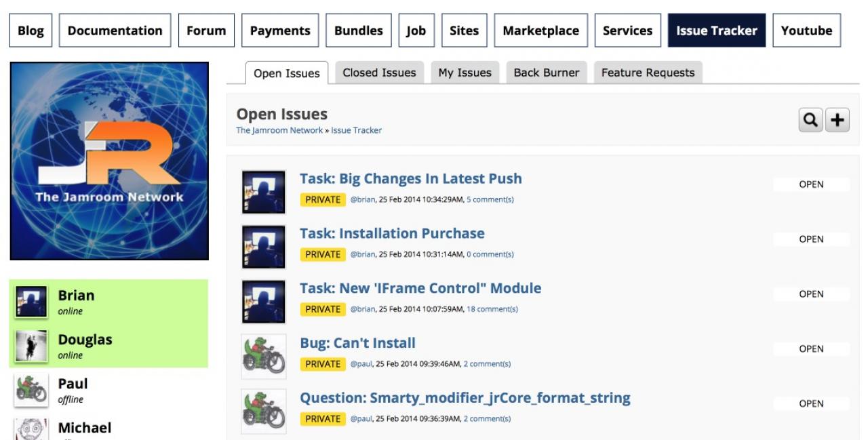Open issue "Task: Installation Purchase"
The image size is (868, 440).
392,233
